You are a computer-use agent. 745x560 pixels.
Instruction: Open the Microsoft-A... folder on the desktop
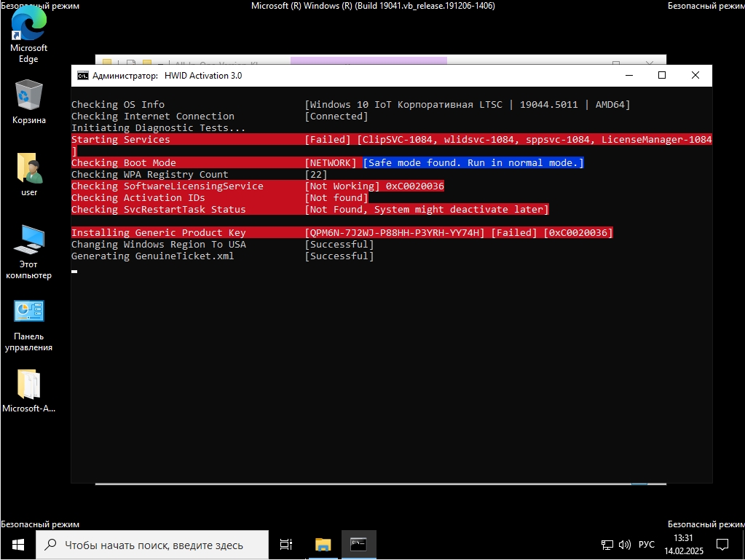[28, 390]
